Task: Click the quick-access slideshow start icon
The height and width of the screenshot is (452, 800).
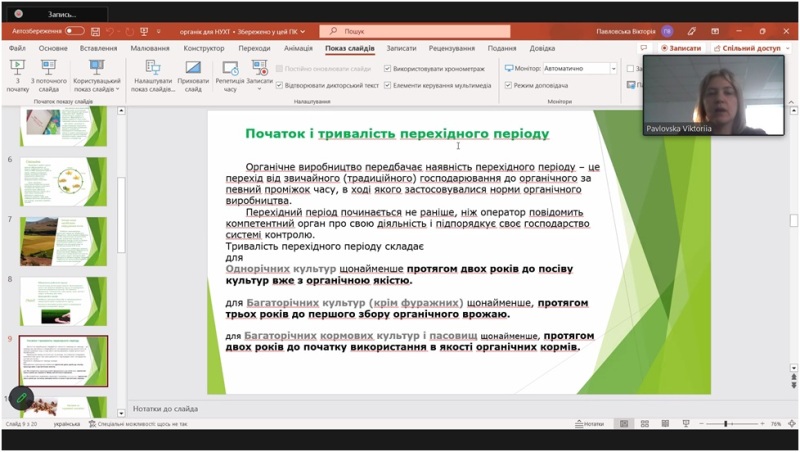Action: (x=144, y=32)
